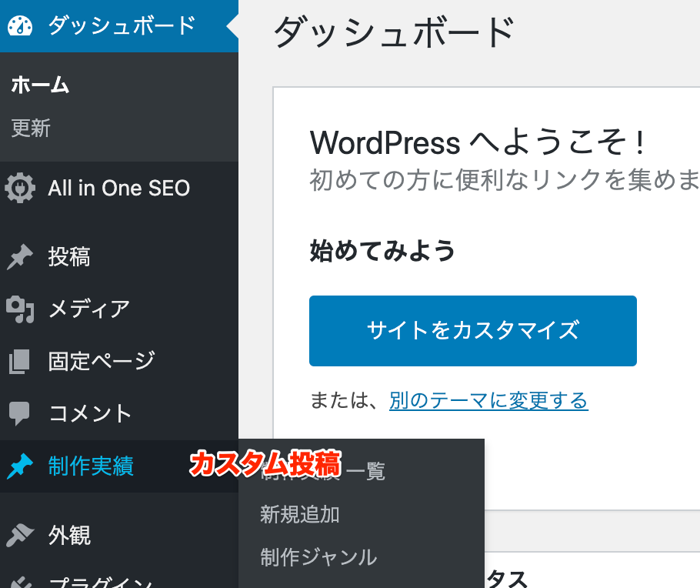Click the Dashboard gauge icon
700x588 pixels.
pyautogui.click(x=19, y=26)
